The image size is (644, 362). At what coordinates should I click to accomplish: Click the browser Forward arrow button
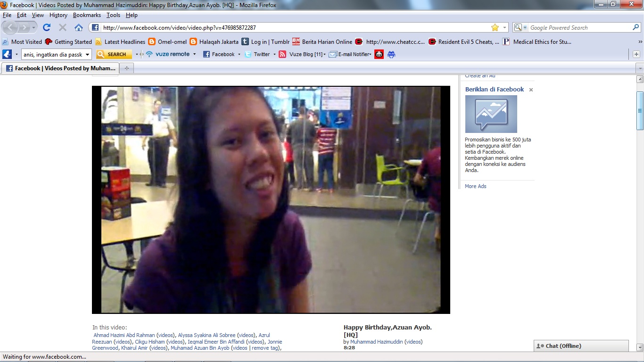coord(24,27)
